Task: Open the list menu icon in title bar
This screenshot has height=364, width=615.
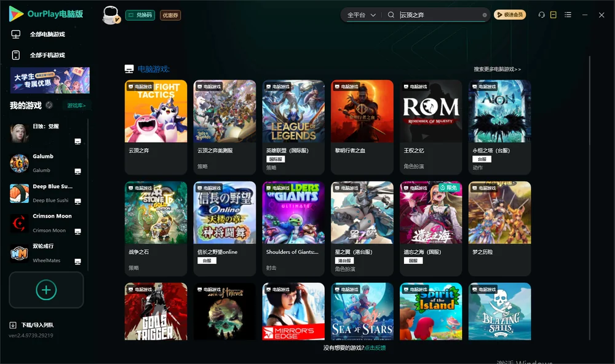Action: 568,15
